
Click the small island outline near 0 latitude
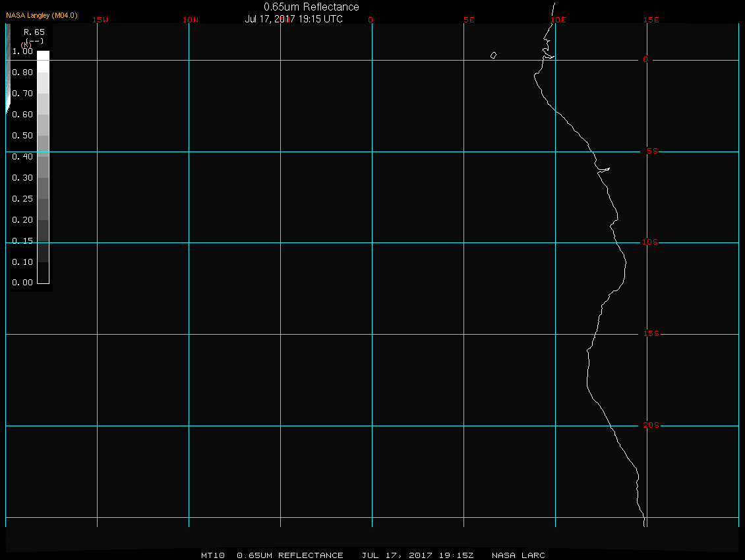click(493, 55)
